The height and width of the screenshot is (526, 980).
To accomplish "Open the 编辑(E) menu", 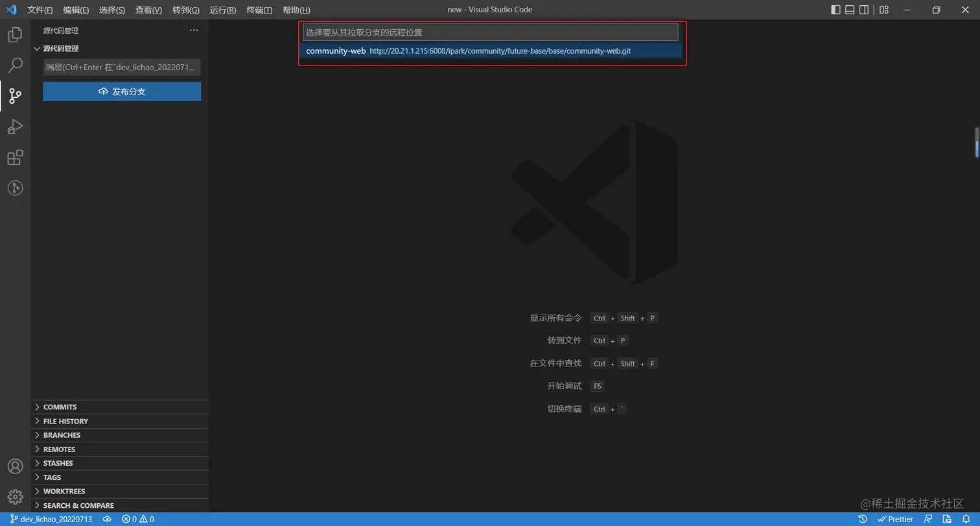I will 76,10.
